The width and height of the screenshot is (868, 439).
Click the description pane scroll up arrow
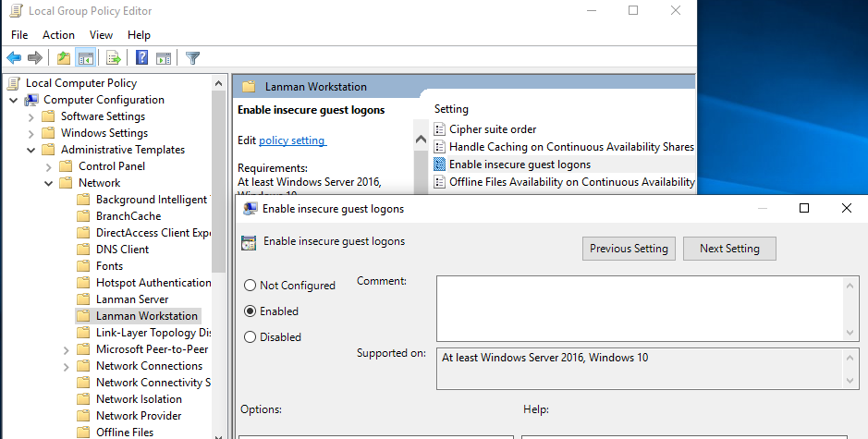[421, 140]
